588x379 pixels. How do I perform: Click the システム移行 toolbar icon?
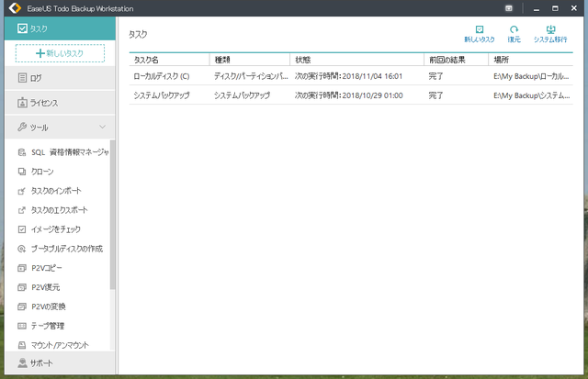[550, 29]
